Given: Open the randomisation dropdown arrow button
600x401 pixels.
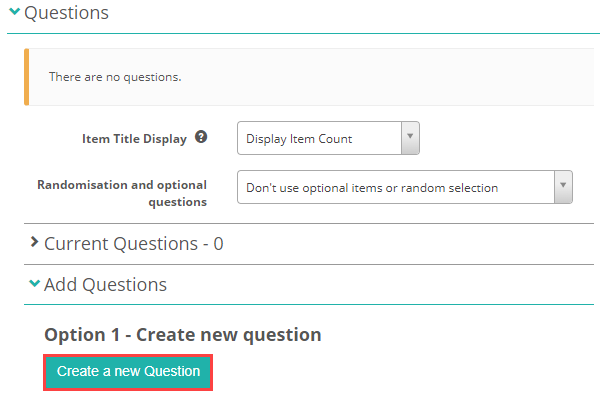Looking at the screenshot, I should point(563,187).
